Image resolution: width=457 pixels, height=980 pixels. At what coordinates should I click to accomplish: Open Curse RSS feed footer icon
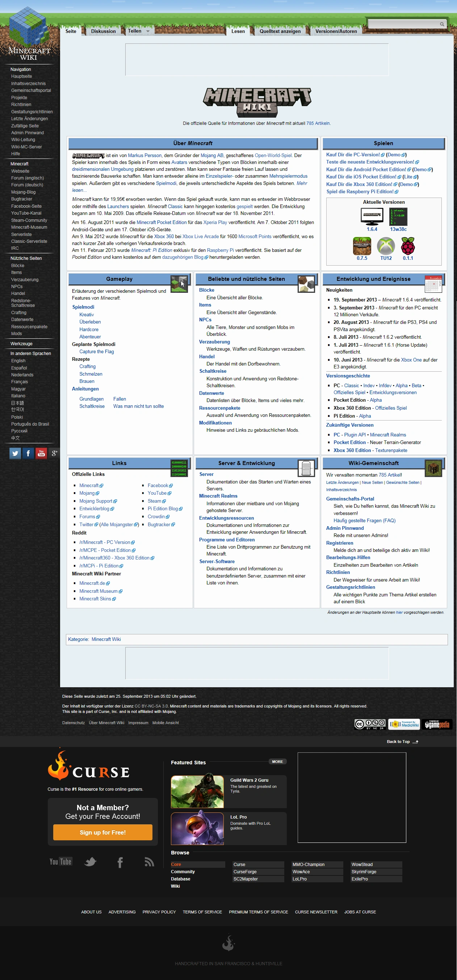(x=149, y=862)
